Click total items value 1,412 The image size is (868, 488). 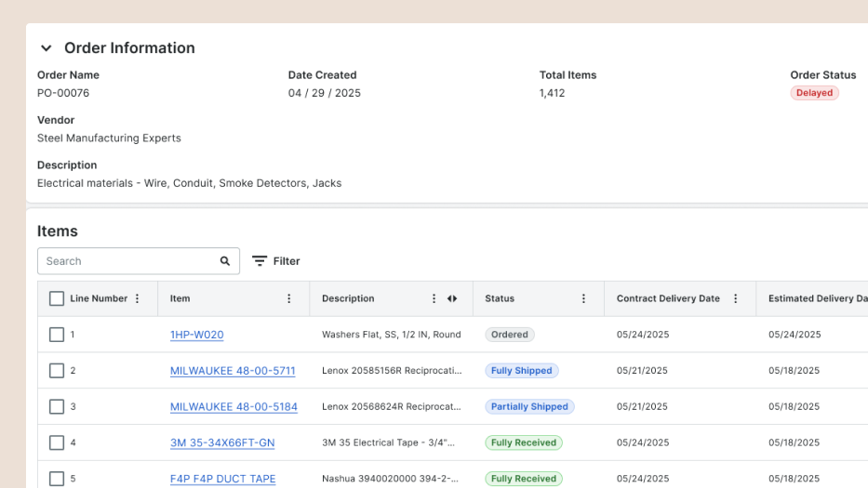[x=553, y=93]
